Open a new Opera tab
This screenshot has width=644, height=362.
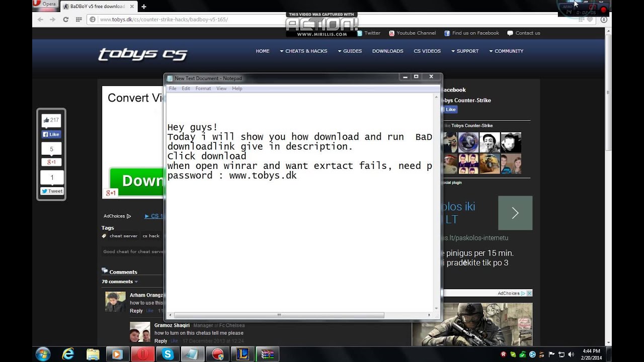click(x=144, y=7)
